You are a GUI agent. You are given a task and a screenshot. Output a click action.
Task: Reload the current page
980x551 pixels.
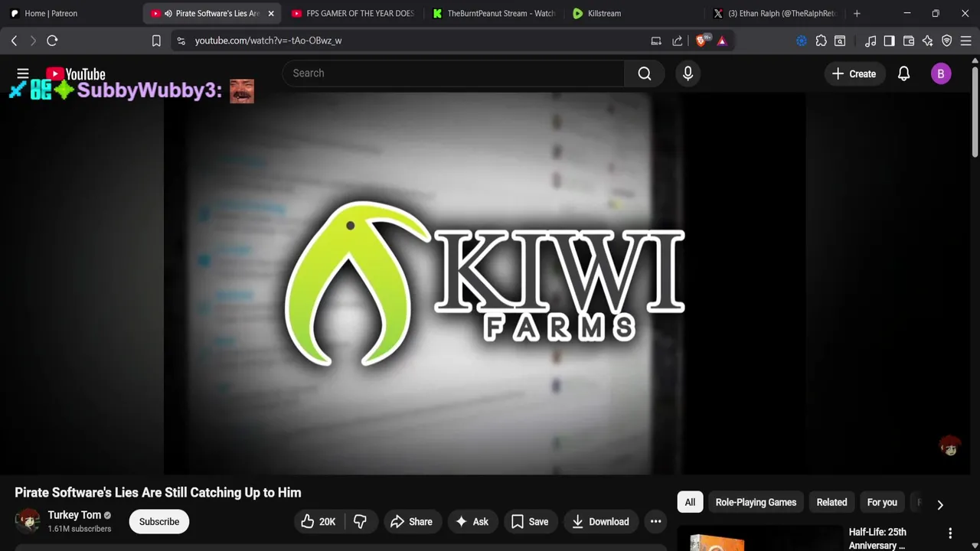[52, 41]
